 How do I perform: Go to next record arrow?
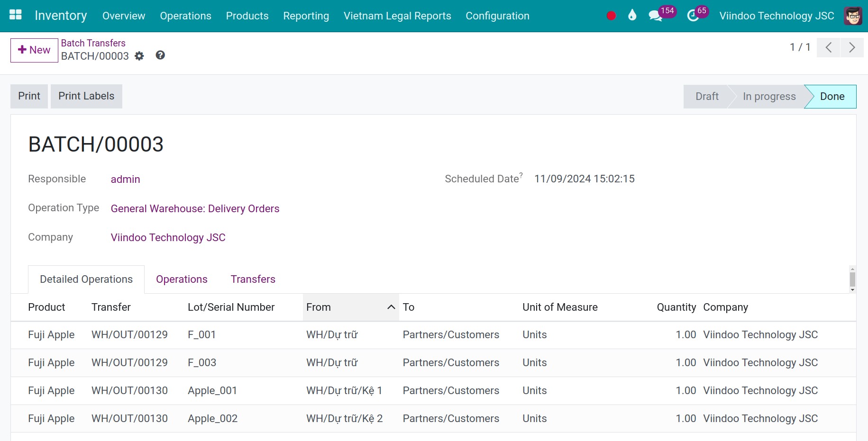click(852, 47)
